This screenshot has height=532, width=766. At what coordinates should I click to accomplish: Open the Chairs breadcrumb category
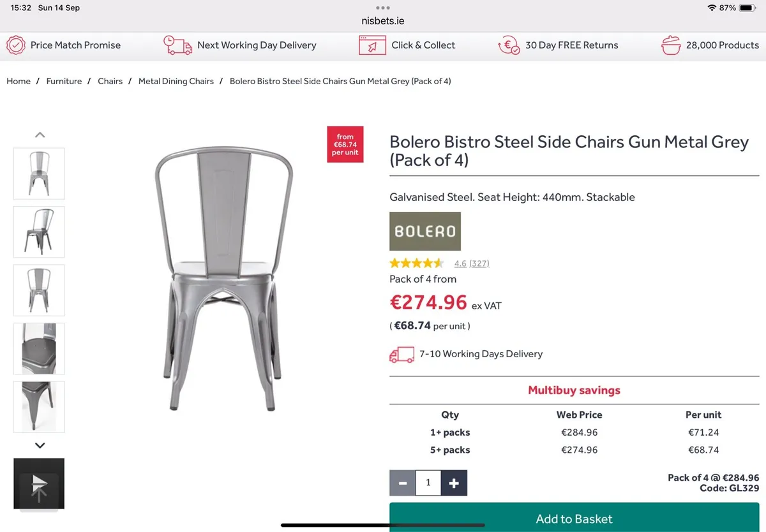pos(110,81)
